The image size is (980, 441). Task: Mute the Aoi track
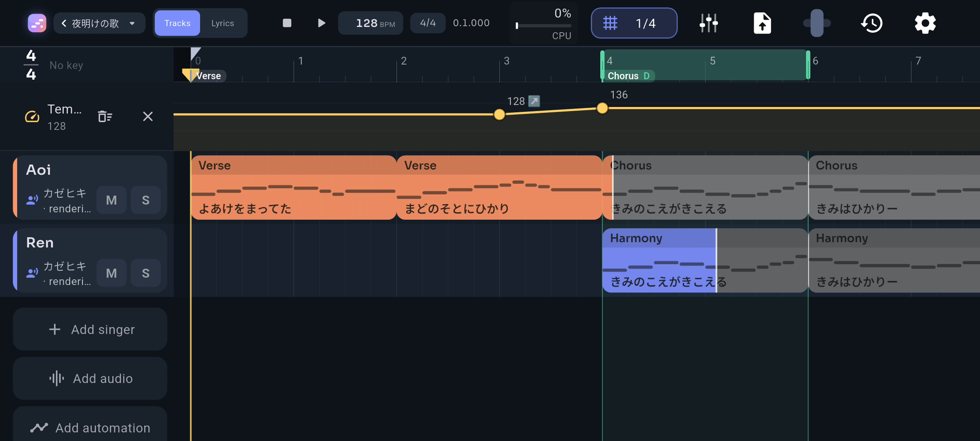click(x=111, y=200)
